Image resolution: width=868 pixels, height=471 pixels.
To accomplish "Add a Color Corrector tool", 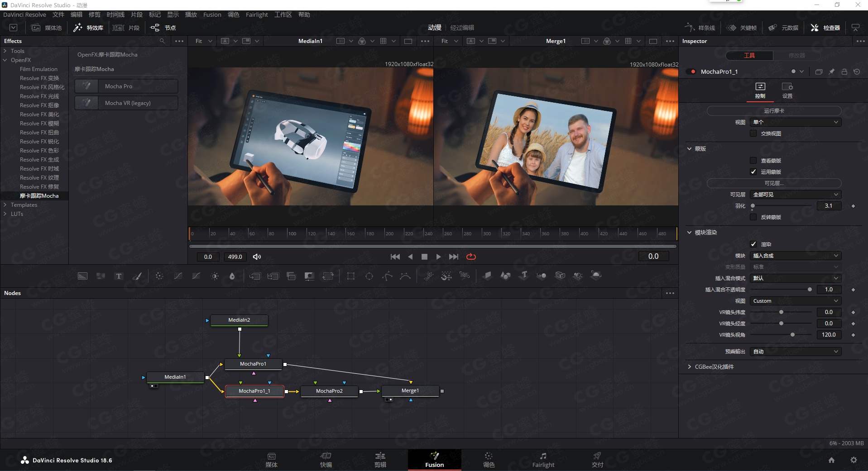I will [159, 276].
